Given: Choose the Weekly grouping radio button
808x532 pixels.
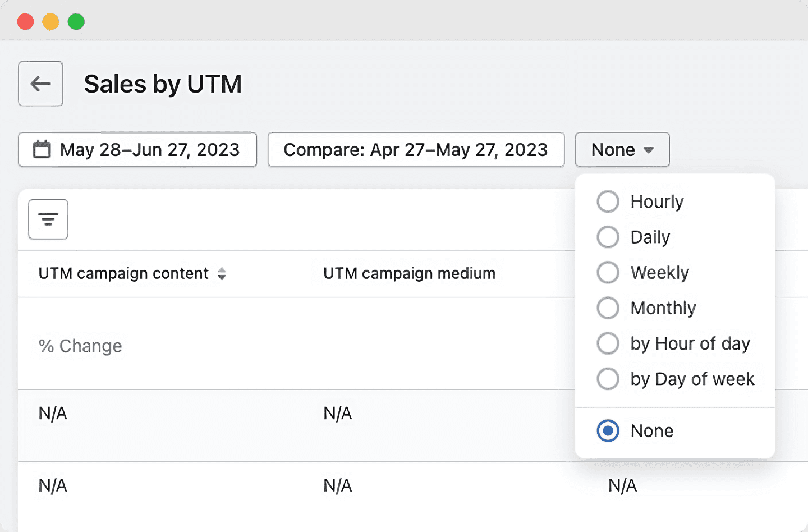Looking at the screenshot, I should pos(608,273).
